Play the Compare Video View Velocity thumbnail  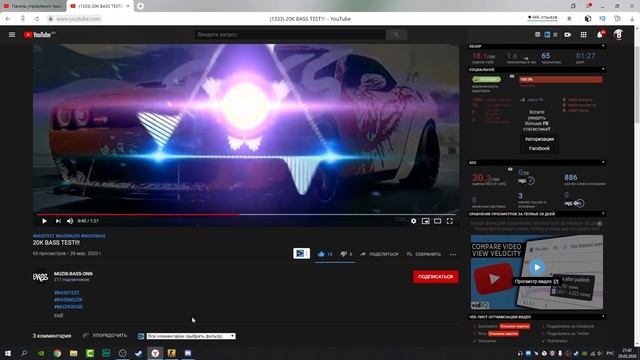pos(537,267)
